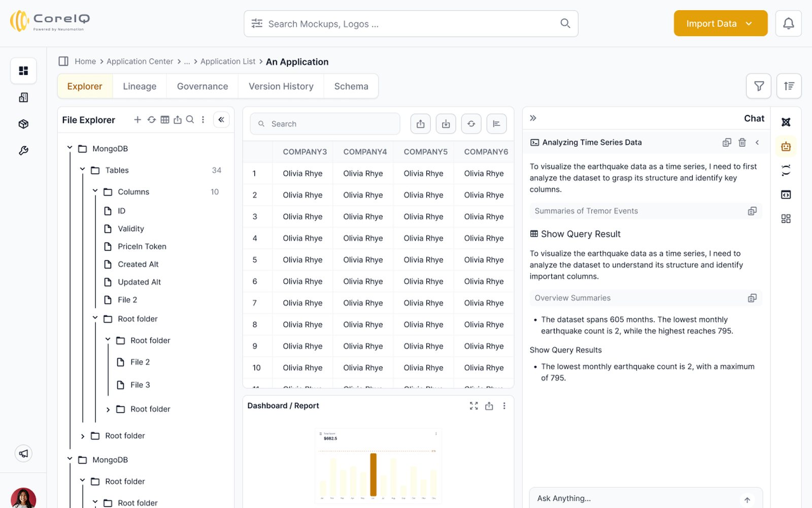The height and width of the screenshot is (508, 812).
Task: Focus the table Search field
Action: point(325,124)
